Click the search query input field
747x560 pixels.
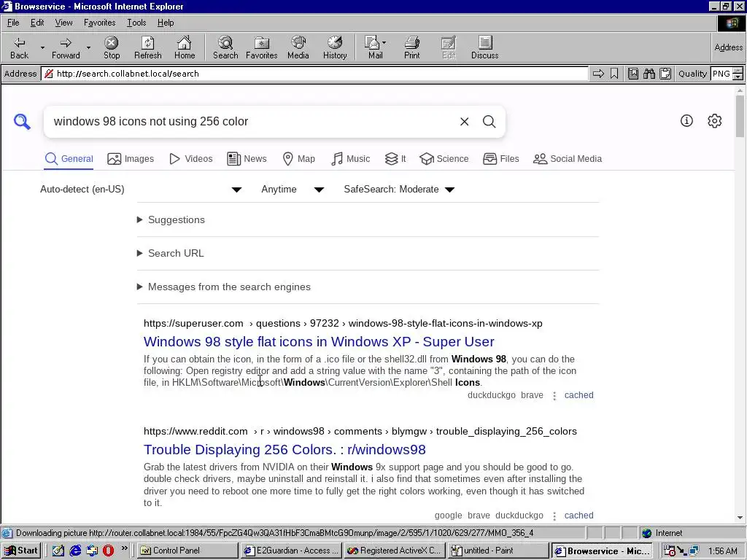point(252,122)
